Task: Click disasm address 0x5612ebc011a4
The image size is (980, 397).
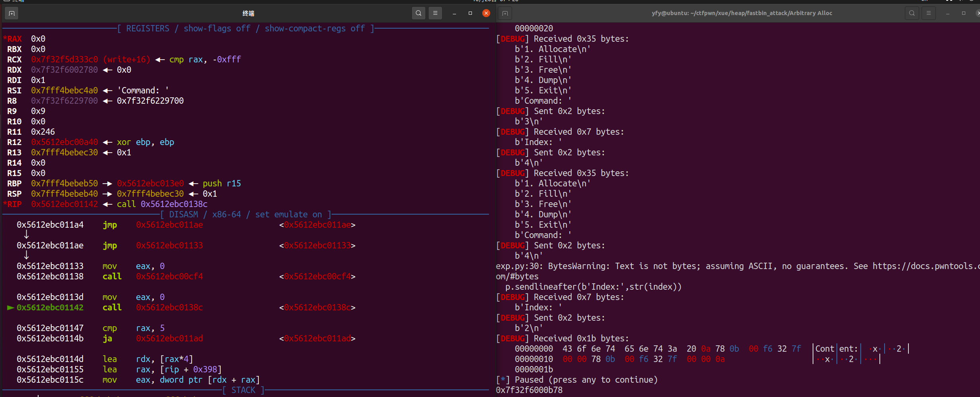Action: tap(50, 225)
